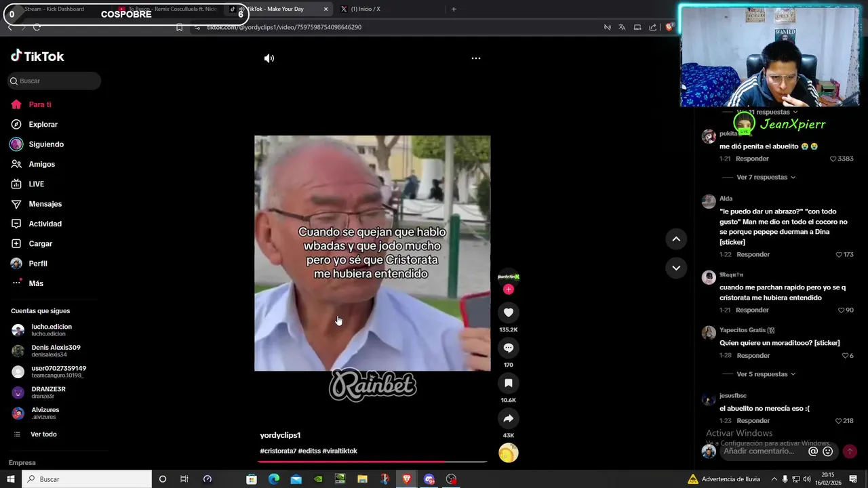The height and width of the screenshot is (488, 868).
Task: Open the #editss hashtag
Action: click(309, 451)
